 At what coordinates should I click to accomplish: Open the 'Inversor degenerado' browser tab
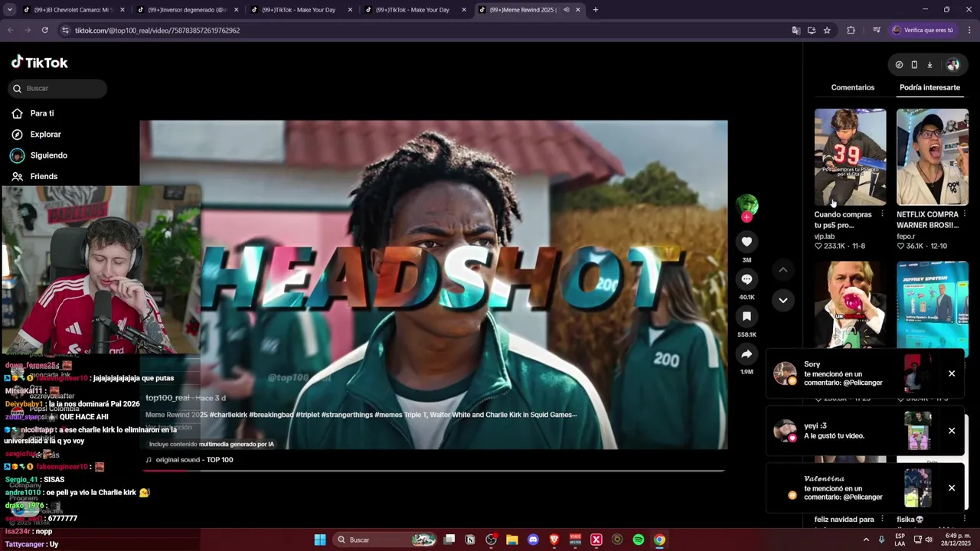(x=186, y=10)
